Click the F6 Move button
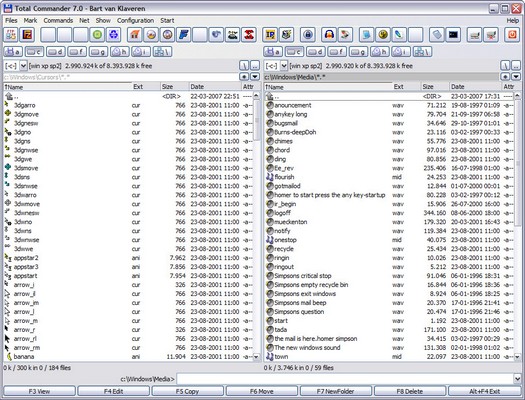525x400 pixels. coord(262,391)
